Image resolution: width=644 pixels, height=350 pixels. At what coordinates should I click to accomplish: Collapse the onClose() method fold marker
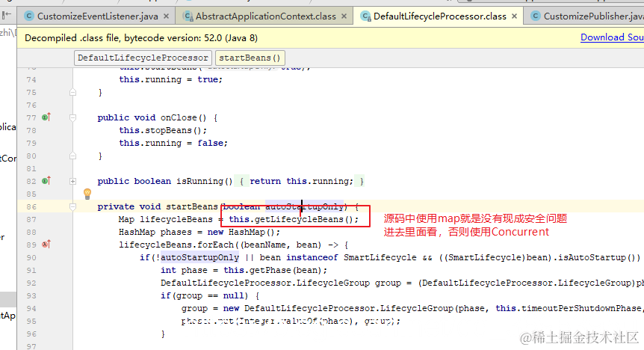(72, 117)
